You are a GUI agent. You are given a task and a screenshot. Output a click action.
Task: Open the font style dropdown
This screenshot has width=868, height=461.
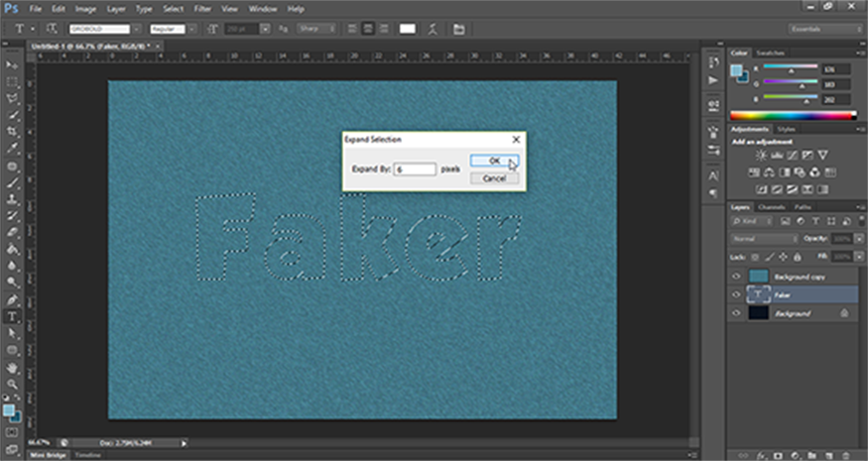point(192,29)
